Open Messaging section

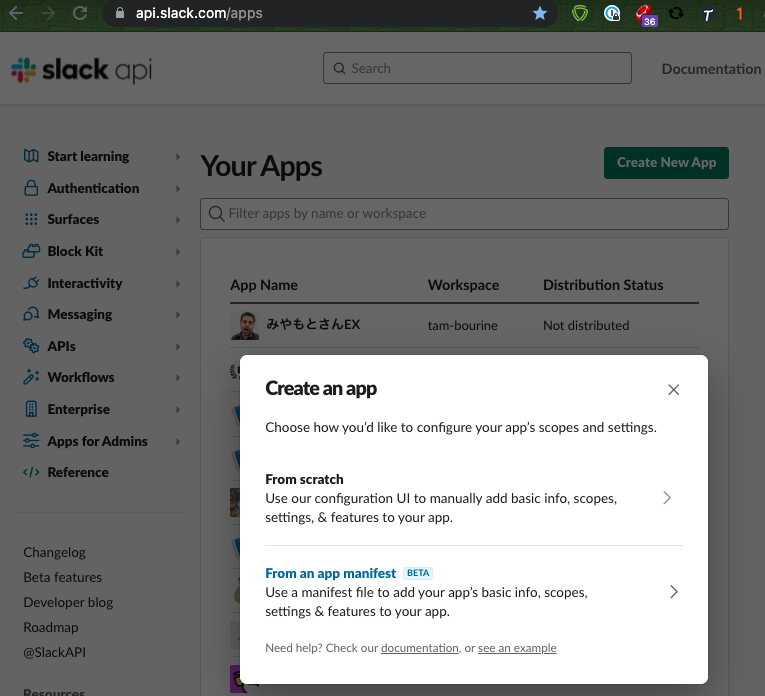click(x=80, y=314)
